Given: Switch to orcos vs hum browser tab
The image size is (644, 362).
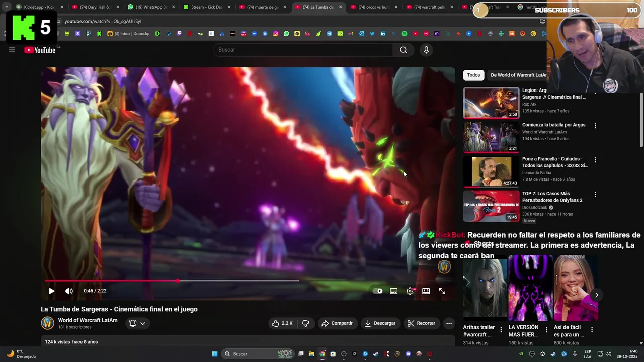Looking at the screenshot, I should pos(374,7).
